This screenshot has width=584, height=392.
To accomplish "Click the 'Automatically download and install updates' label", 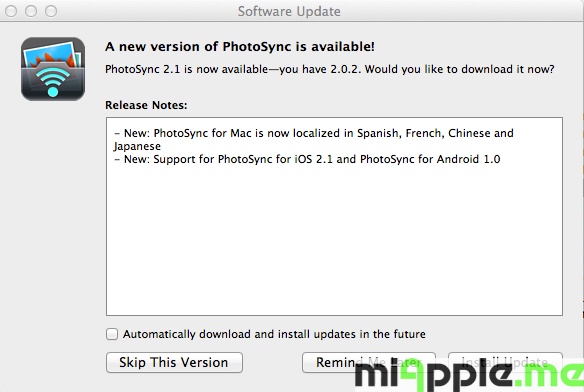I will (x=274, y=334).
